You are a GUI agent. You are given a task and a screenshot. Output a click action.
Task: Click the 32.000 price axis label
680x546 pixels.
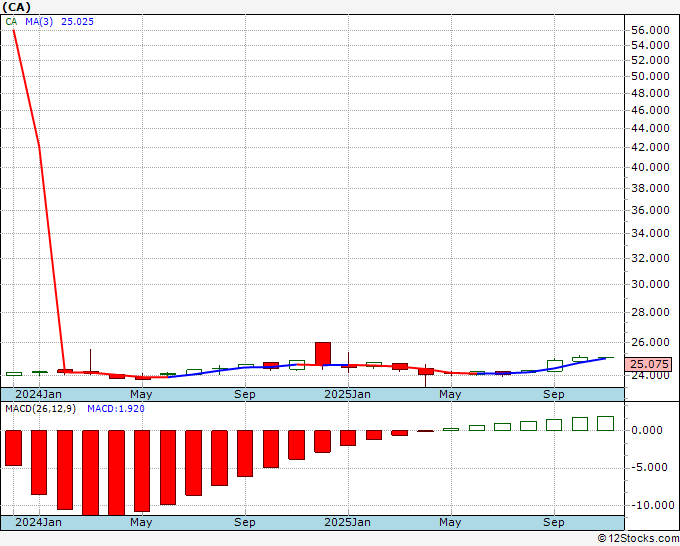pos(650,258)
